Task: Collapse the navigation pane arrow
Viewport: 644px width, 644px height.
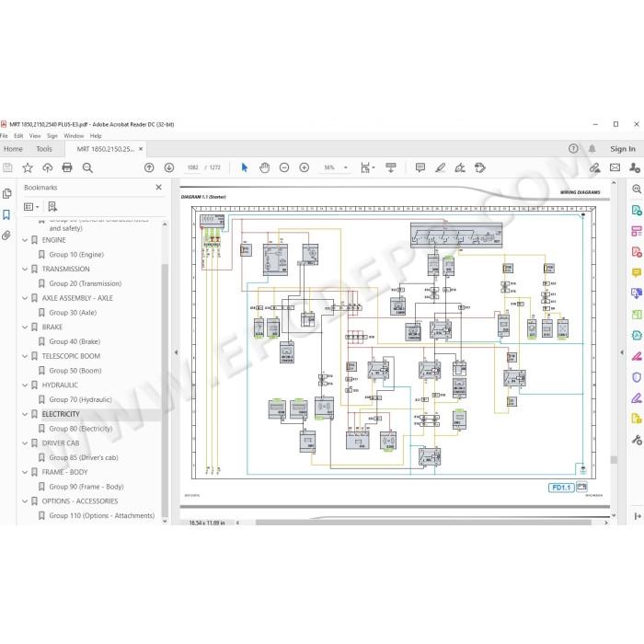Action: pyautogui.click(x=177, y=352)
